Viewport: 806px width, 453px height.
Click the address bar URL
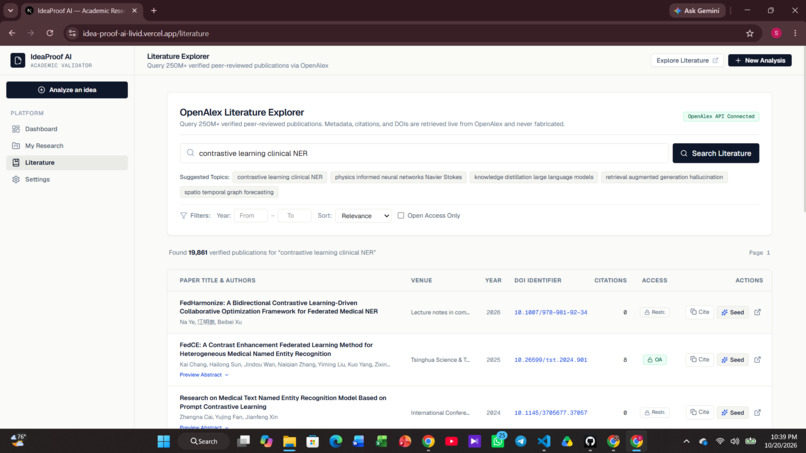(x=145, y=33)
